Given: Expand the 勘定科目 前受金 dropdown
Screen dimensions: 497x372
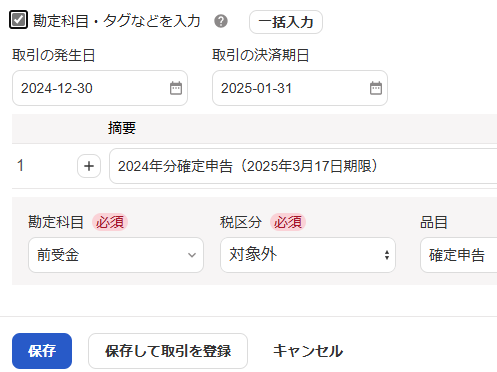Looking at the screenshot, I should pos(116,255).
